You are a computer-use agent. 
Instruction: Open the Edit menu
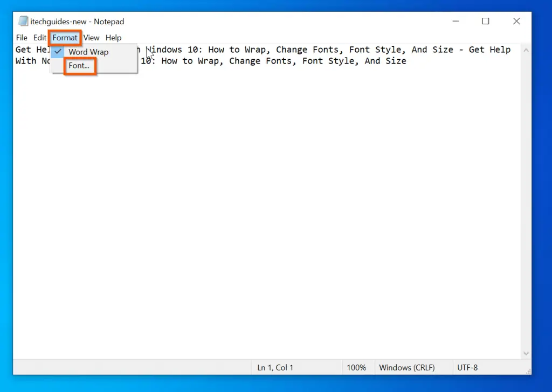click(40, 38)
